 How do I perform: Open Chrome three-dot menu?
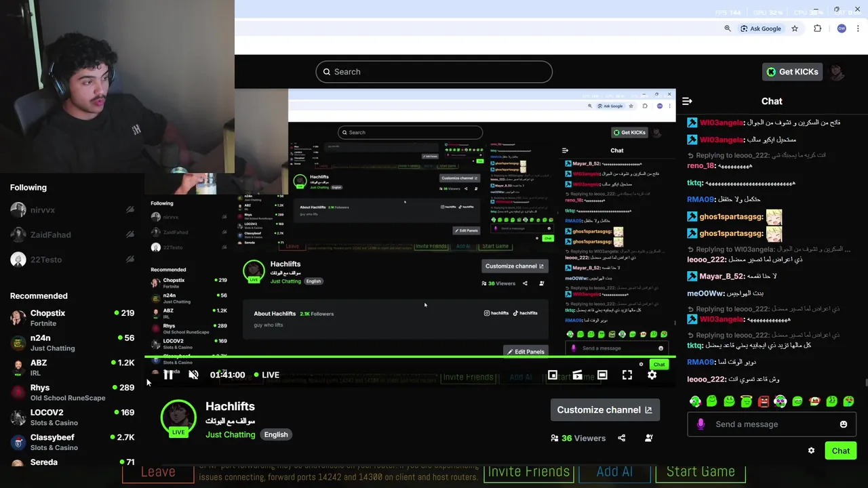[859, 28]
